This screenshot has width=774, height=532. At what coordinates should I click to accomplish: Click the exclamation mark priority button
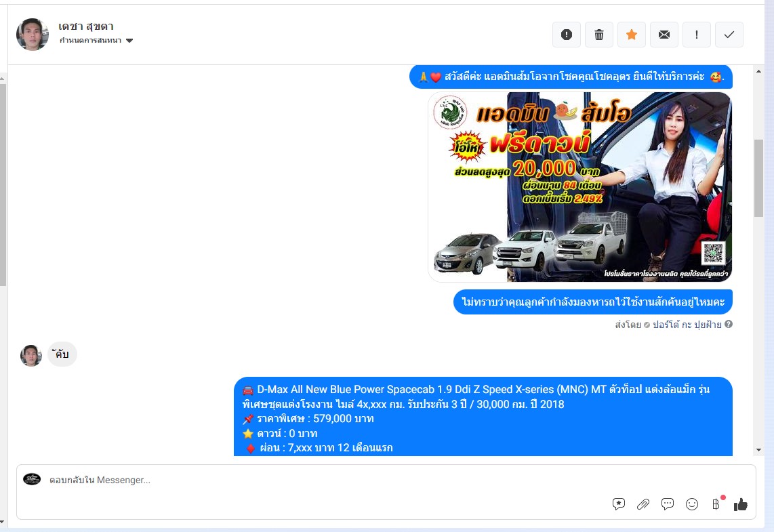tap(696, 35)
